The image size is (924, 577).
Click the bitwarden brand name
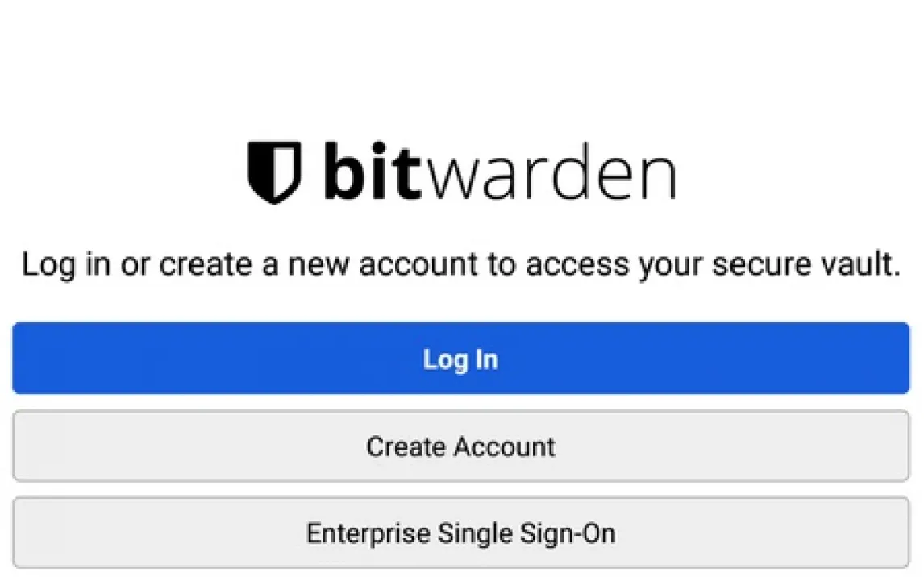[499, 172]
